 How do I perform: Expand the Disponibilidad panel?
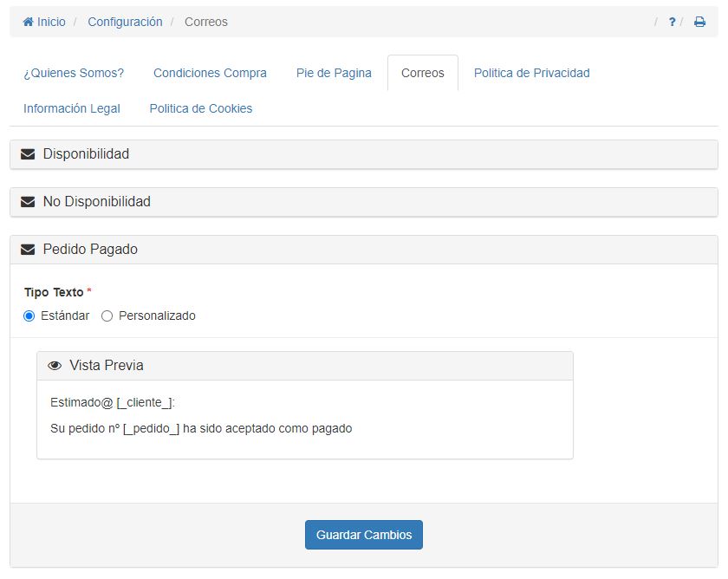[86, 154]
